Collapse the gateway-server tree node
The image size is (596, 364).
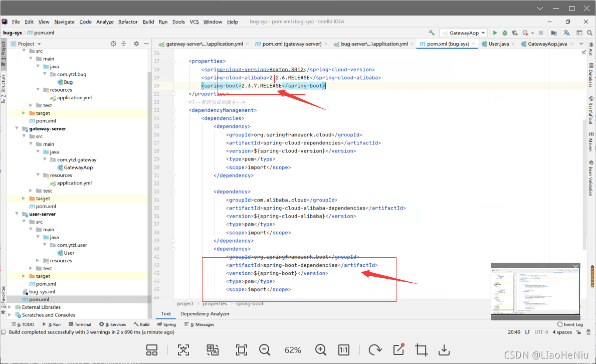point(17,128)
